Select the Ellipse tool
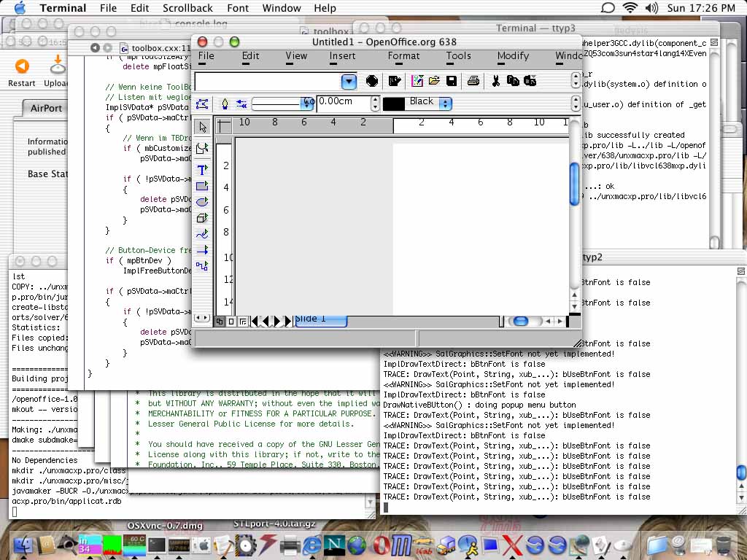 point(203,202)
